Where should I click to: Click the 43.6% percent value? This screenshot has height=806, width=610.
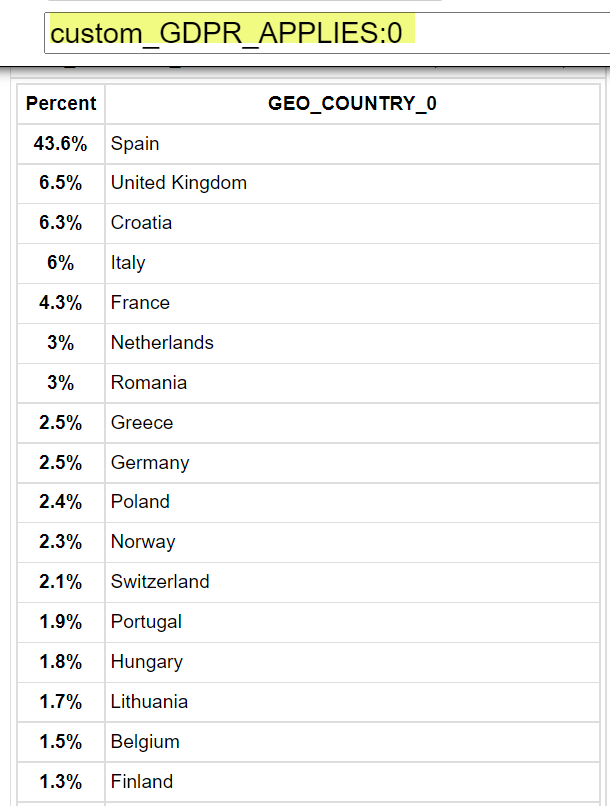coord(61,144)
